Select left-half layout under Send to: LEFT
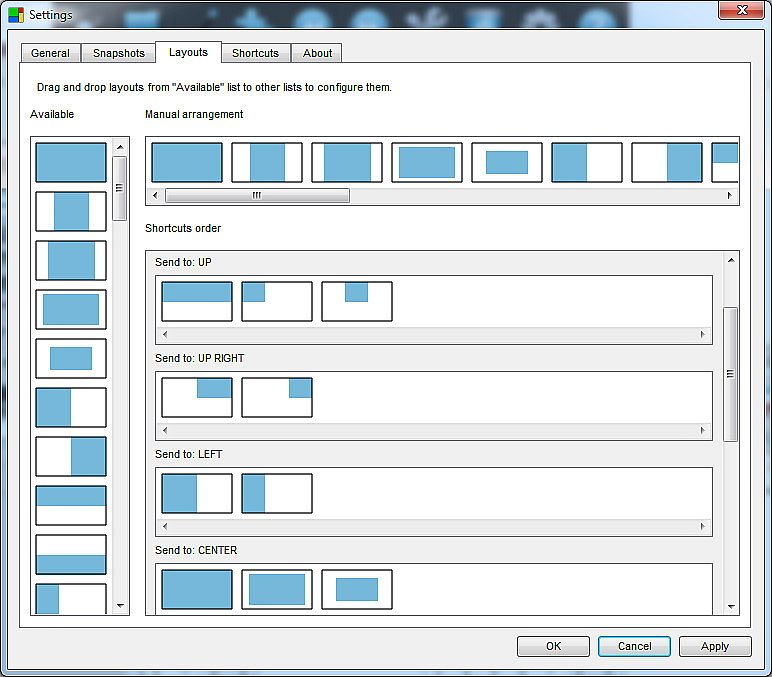 [197, 493]
